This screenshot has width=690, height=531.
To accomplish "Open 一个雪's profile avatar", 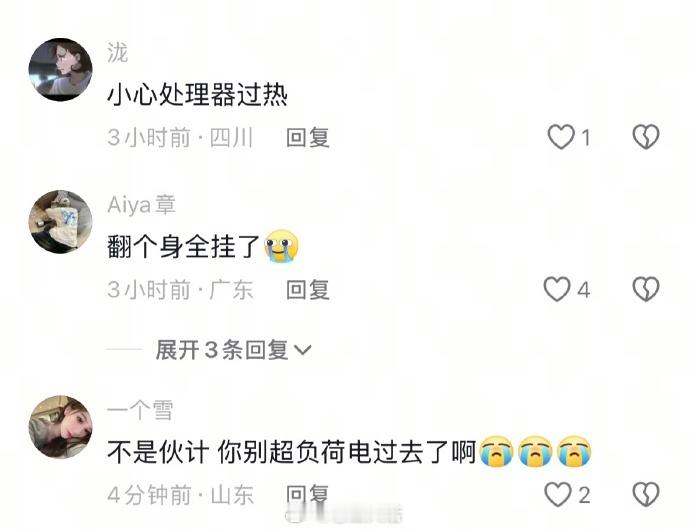I will pyautogui.click(x=61, y=427).
